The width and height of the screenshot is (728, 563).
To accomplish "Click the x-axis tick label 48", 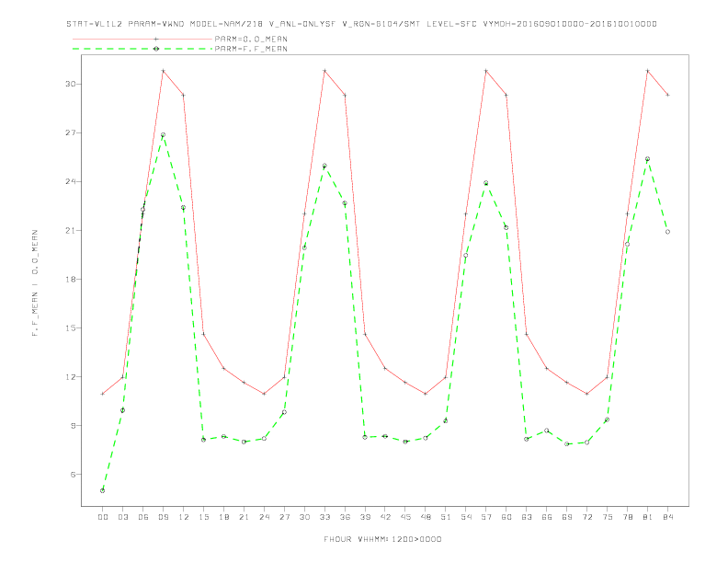I will pyautogui.click(x=426, y=517).
